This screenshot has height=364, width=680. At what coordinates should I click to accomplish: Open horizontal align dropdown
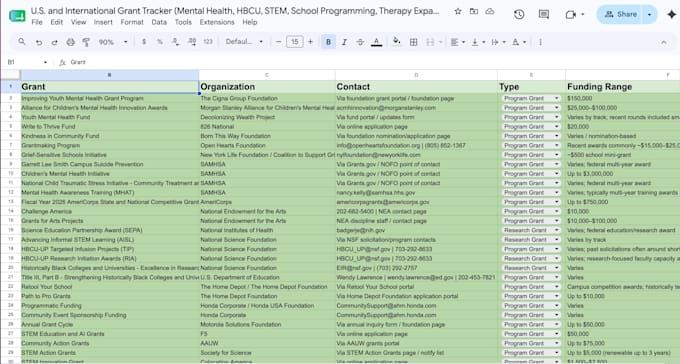458,42
